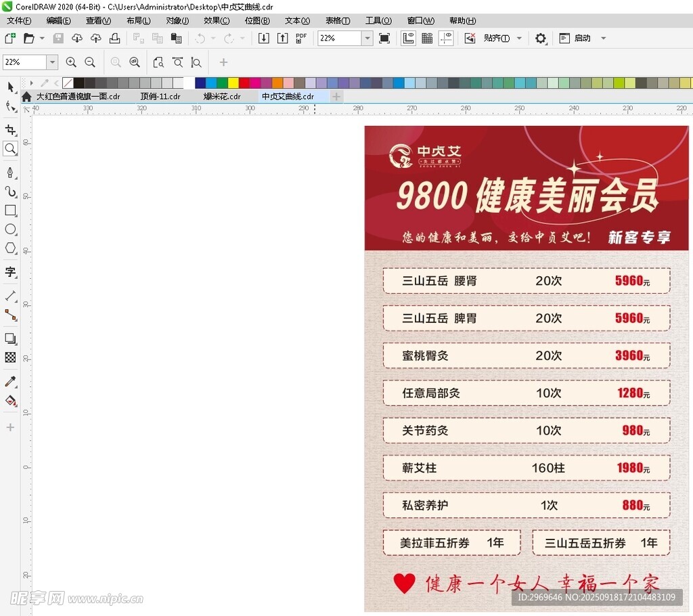Viewport: 693px width, 616px height.
Task: Open the Options gear settings button
Action: point(540,39)
